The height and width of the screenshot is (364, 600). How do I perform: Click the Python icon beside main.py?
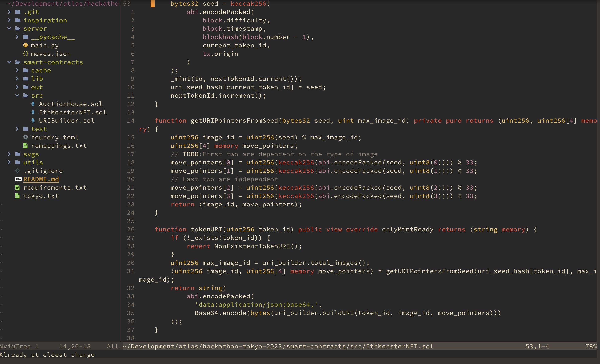coord(25,45)
